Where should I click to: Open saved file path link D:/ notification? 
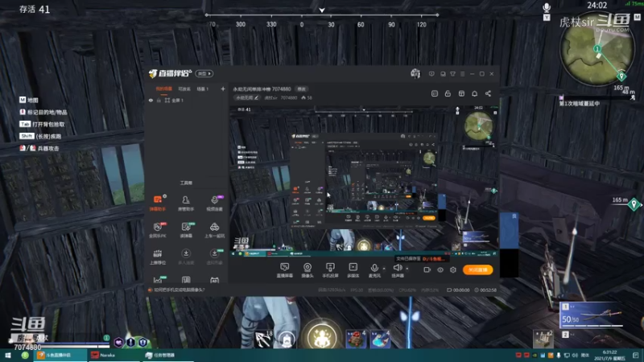pyautogui.click(x=434, y=259)
